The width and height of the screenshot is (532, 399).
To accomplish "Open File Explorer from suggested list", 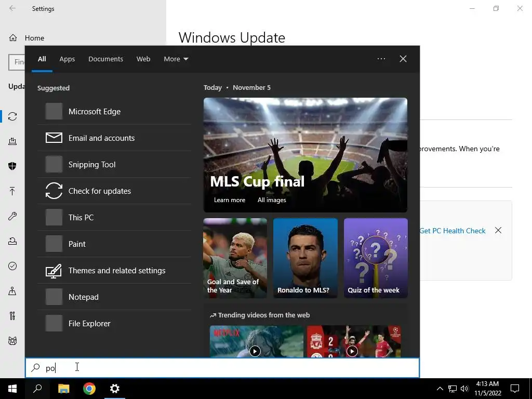I will [114, 323].
